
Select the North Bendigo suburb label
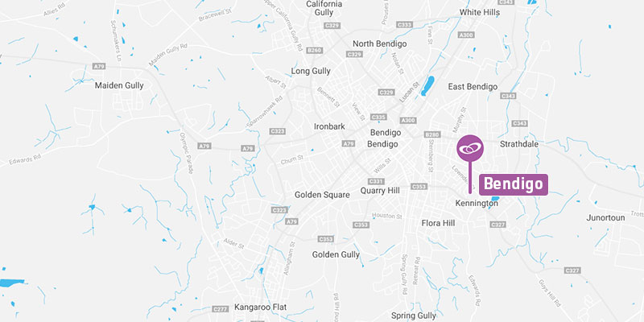[379, 44]
